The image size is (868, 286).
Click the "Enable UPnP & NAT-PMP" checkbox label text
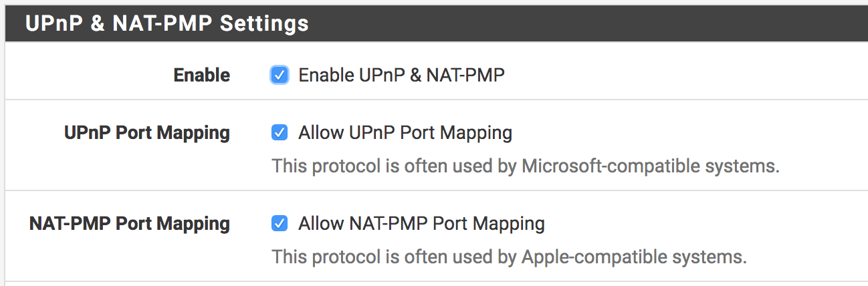401,76
